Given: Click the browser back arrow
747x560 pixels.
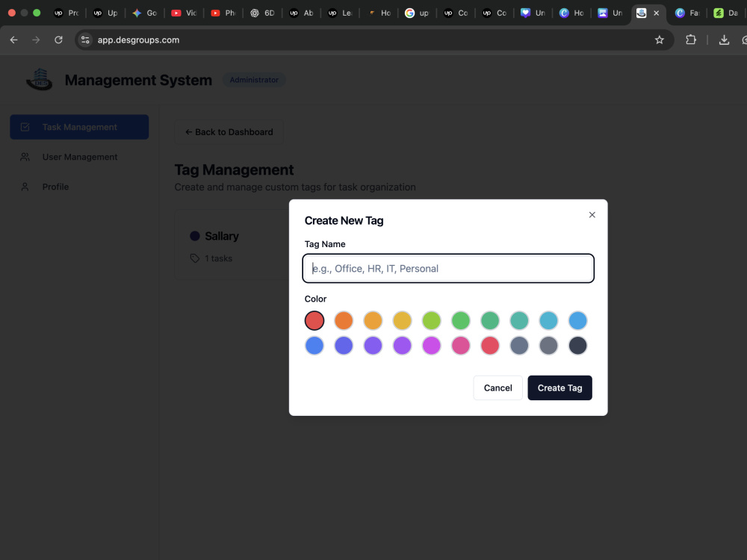Looking at the screenshot, I should 13,40.
